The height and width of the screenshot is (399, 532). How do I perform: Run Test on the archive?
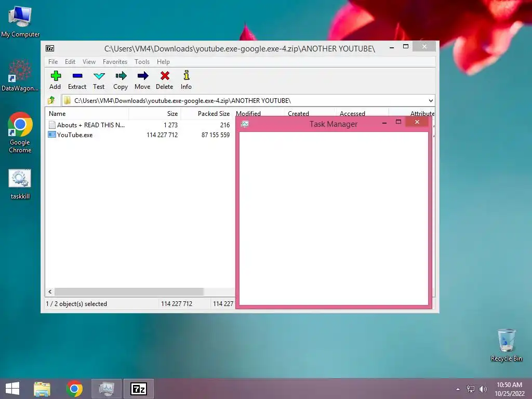[99, 80]
